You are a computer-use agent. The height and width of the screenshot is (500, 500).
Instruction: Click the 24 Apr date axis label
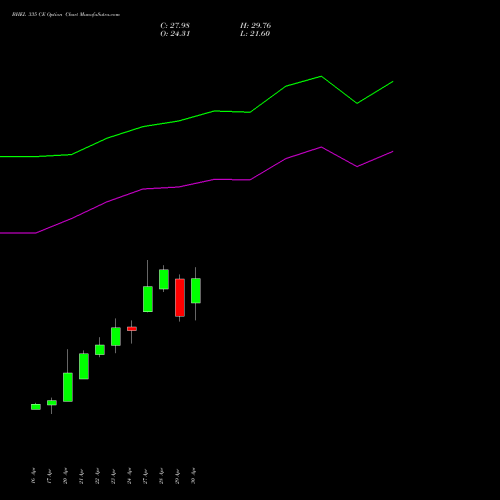click(x=129, y=476)
